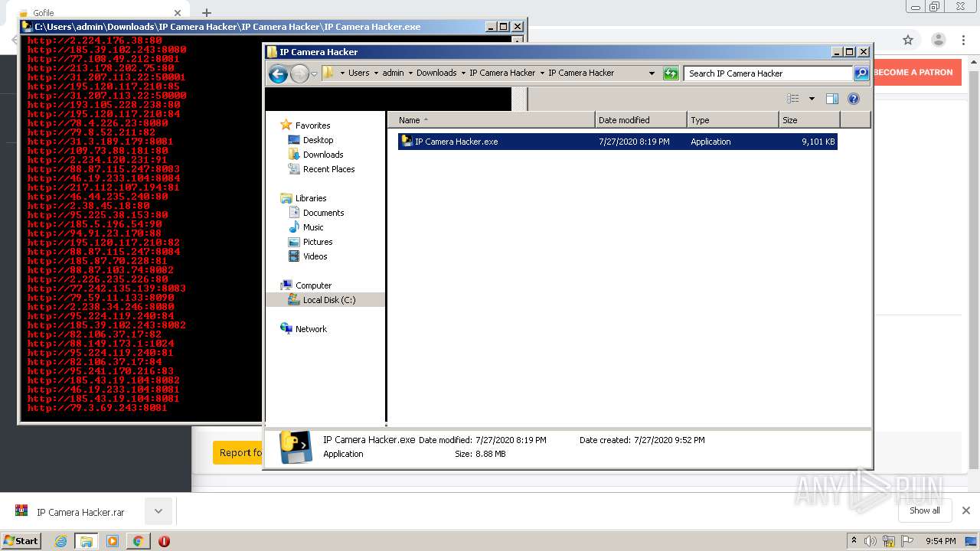
Task: Click the red stop-sign taskbar icon
Action: [164, 541]
